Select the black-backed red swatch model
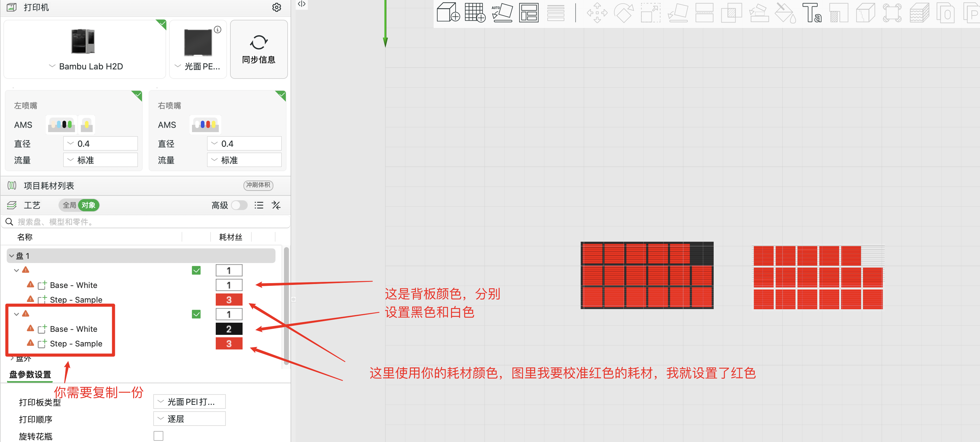The image size is (980, 442). pyautogui.click(x=647, y=275)
